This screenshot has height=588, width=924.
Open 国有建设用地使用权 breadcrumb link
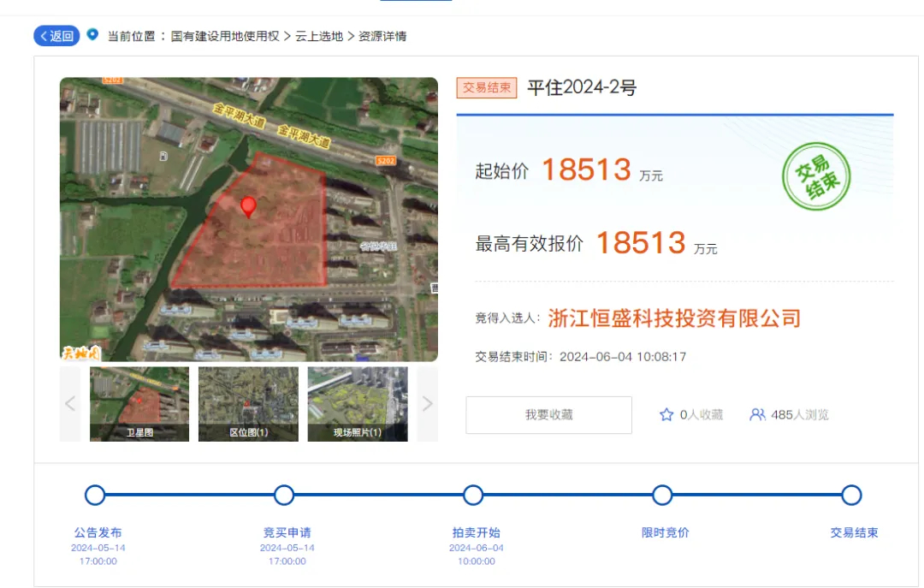pos(225,36)
